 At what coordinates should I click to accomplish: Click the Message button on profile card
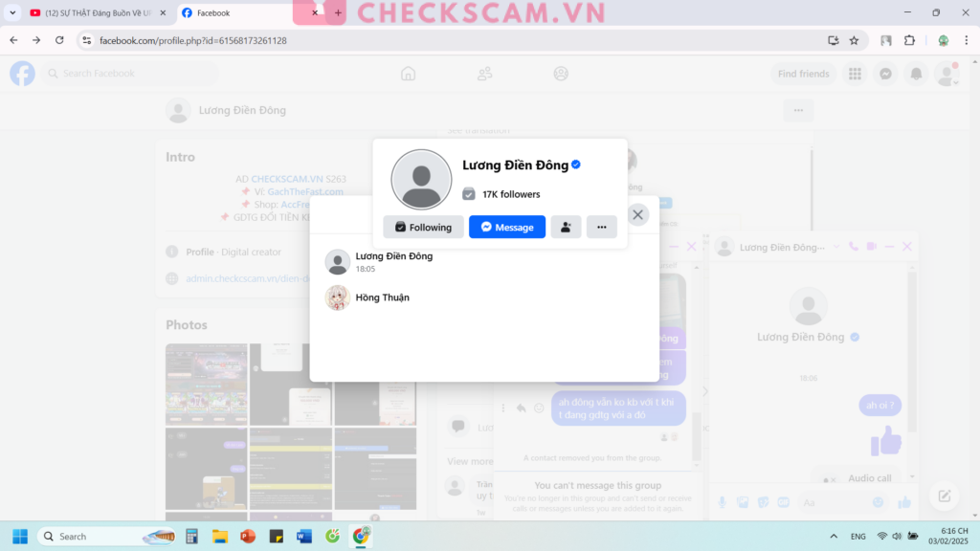coord(507,227)
